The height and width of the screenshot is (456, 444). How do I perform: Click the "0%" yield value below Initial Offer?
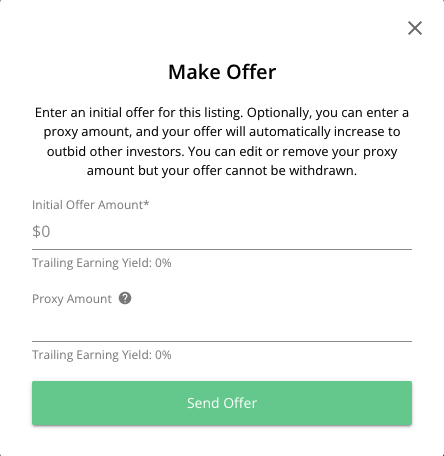(163, 263)
